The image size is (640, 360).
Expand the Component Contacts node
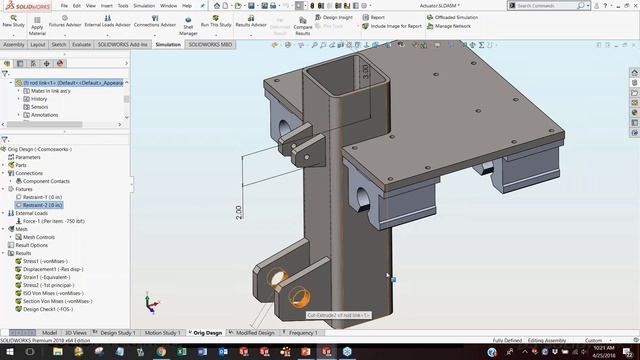point(11,181)
